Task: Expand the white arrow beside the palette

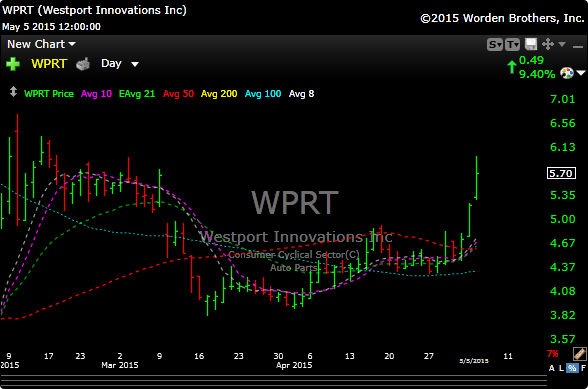Action: coord(581,73)
